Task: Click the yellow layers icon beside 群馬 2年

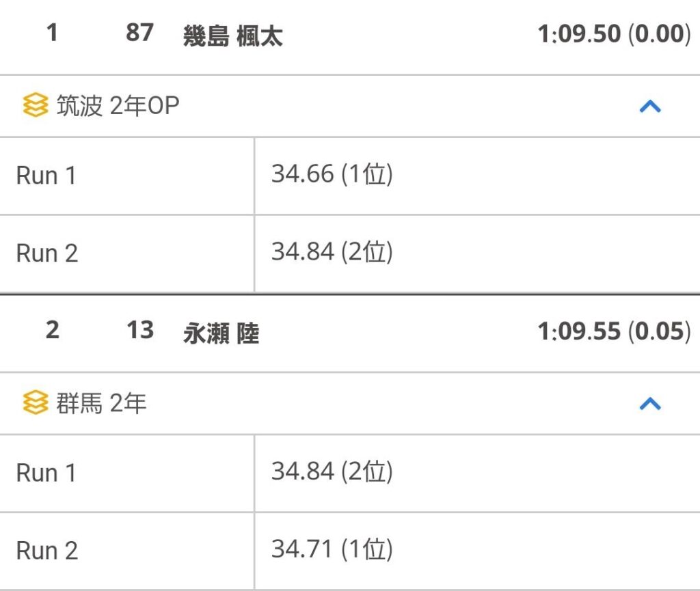Action: coord(36,402)
